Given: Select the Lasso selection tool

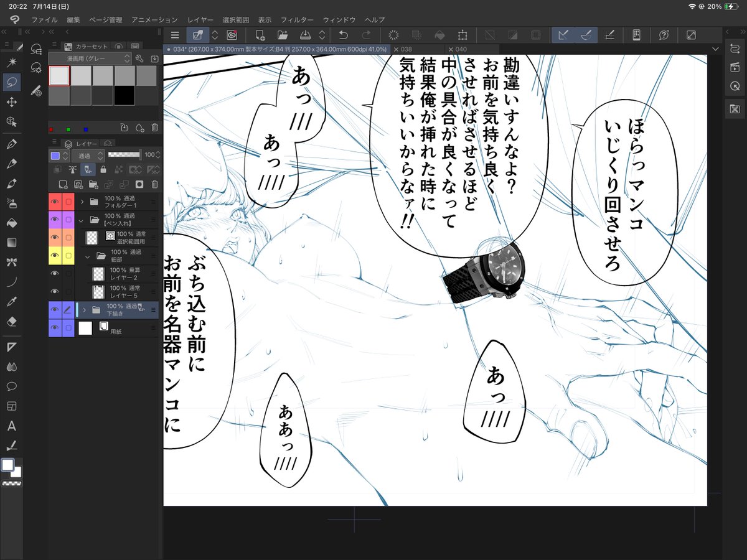Looking at the screenshot, I should (11, 82).
